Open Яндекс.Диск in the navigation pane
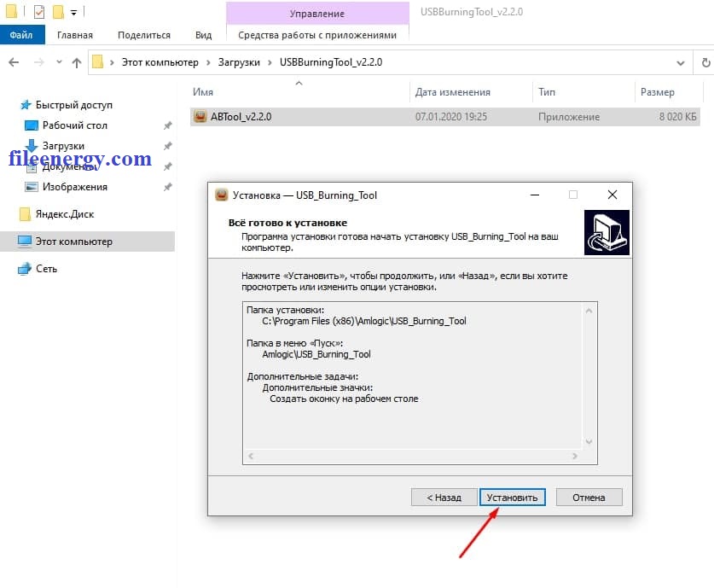The height and width of the screenshot is (588, 714). (65, 214)
